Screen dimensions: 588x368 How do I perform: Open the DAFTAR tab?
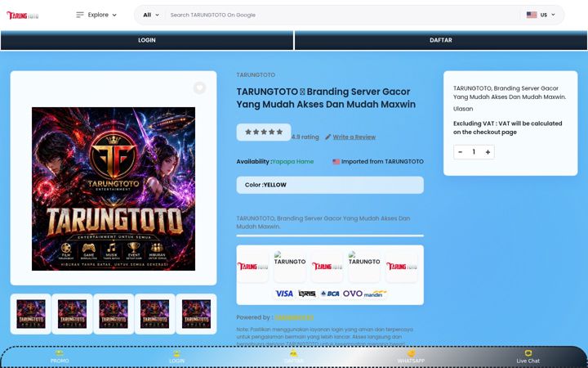coord(441,40)
